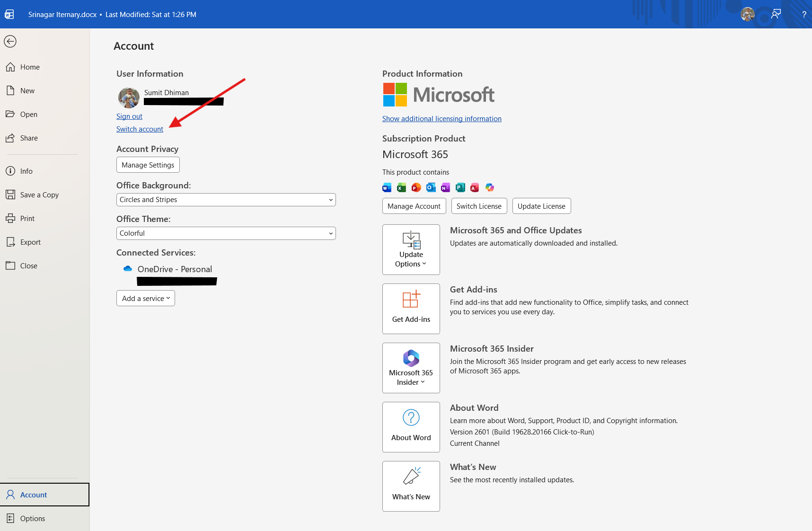Open help with the question mark icon
The width and height of the screenshot is (812, 531).
[x=804, y=14]
